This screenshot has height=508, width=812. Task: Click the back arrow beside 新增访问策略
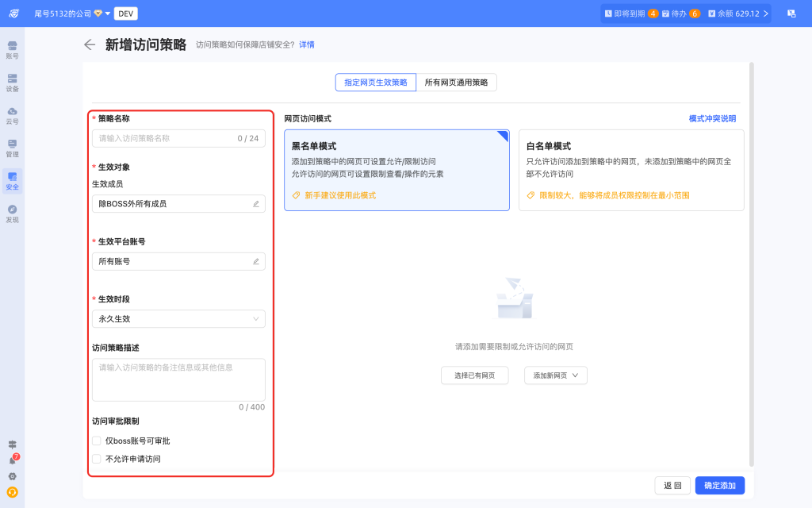90,44
